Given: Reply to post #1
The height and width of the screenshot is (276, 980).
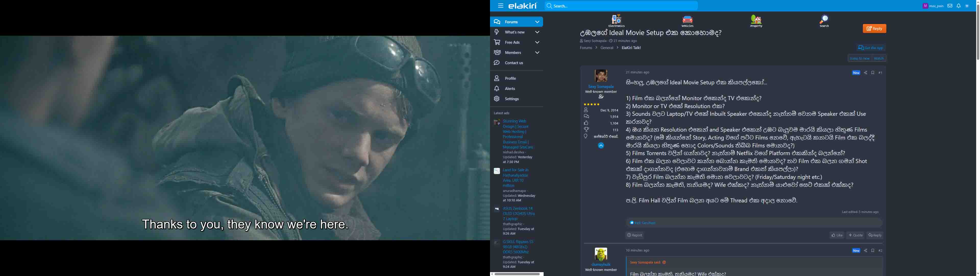Looking at the screenshot, I should click(x=875, y=236).
